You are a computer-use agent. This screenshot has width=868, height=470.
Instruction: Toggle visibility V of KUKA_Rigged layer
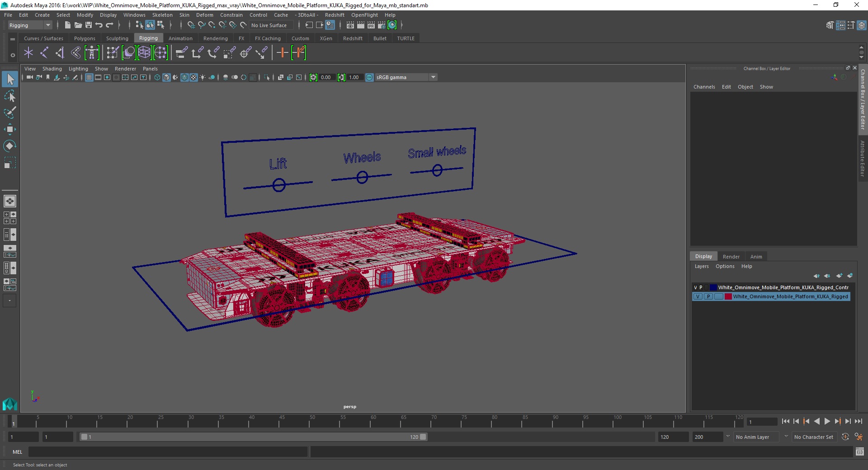tap(698, 296)
